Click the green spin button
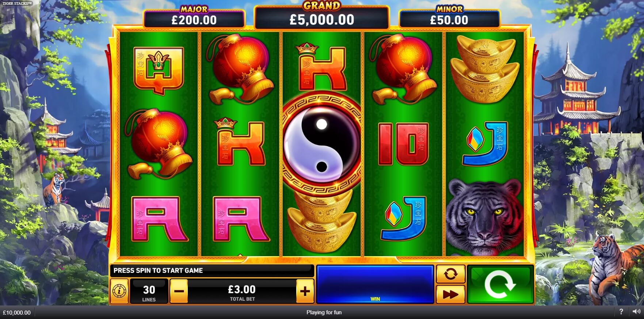Image resolution: width=644 pixels, height=319 pixels. pyautogui.click(x=500, y=284)
